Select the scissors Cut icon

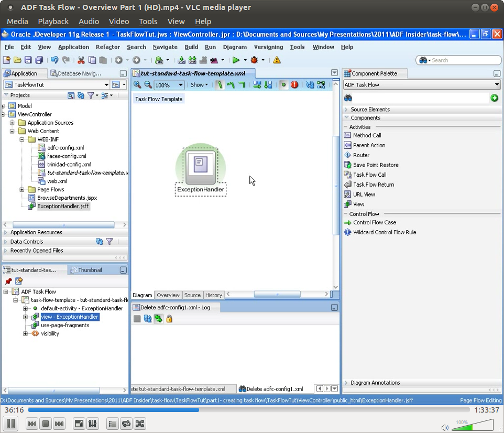pos(81,60)
